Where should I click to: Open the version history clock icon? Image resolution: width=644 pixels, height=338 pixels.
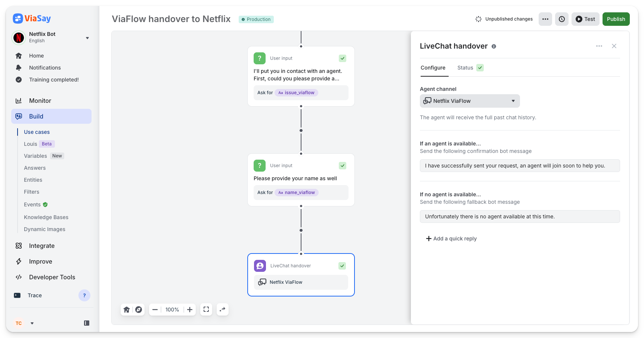tap(562, 19)
